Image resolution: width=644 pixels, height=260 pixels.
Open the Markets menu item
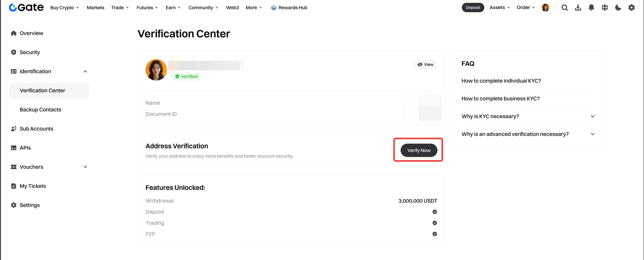[95, 8]
